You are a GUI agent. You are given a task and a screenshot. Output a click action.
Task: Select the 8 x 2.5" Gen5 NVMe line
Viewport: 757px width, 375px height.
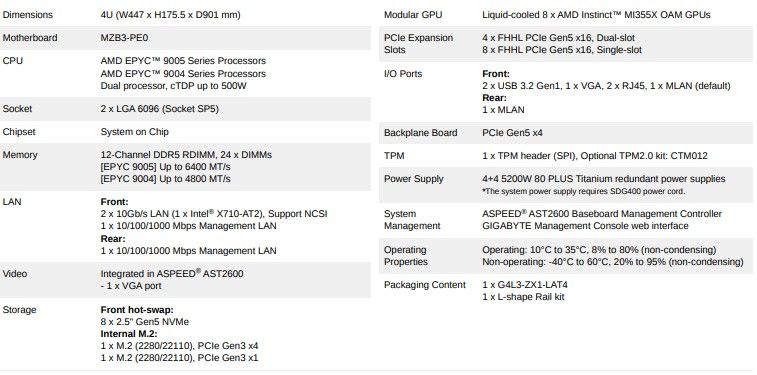tap(144, 322)
